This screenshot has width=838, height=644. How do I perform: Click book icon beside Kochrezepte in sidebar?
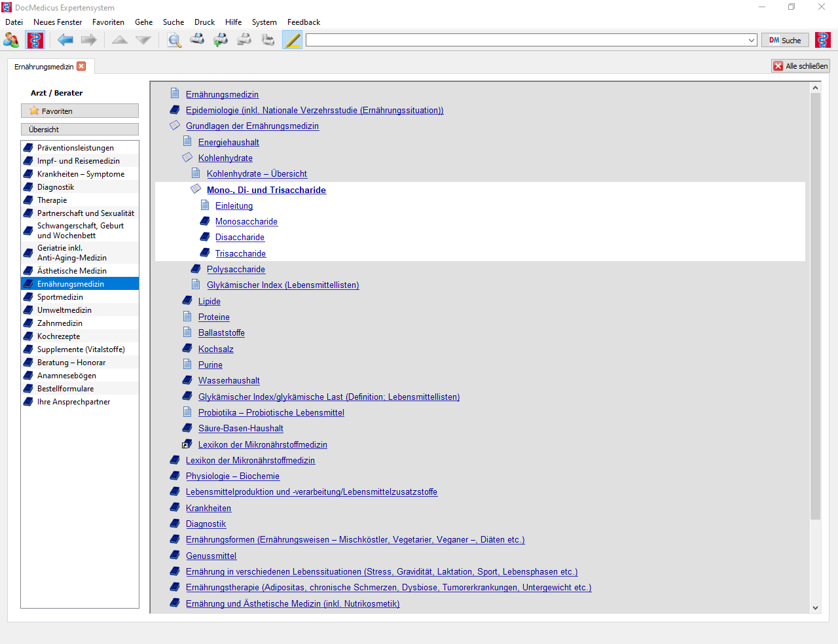[28, 336]
